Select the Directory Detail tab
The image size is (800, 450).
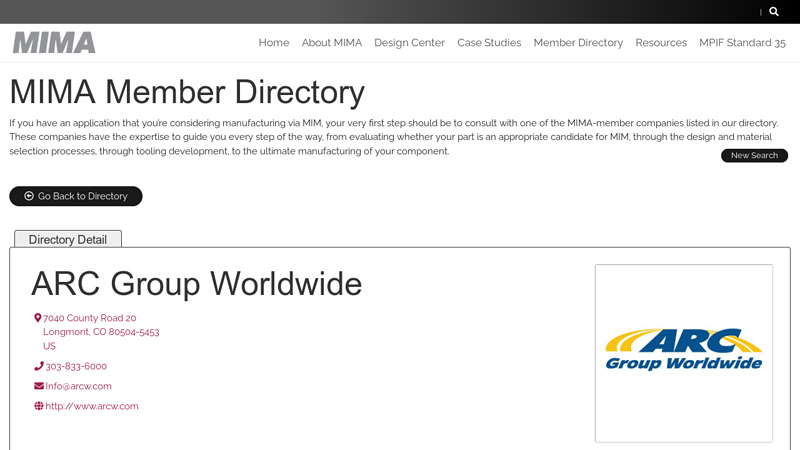click(x=68, y=239)
